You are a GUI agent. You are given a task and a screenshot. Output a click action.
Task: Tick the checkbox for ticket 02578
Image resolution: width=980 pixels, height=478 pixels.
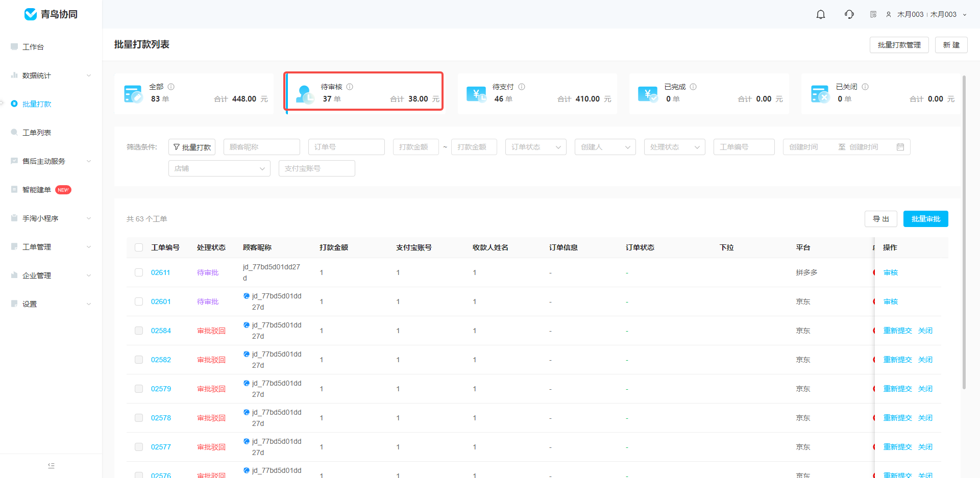[139, 418]
